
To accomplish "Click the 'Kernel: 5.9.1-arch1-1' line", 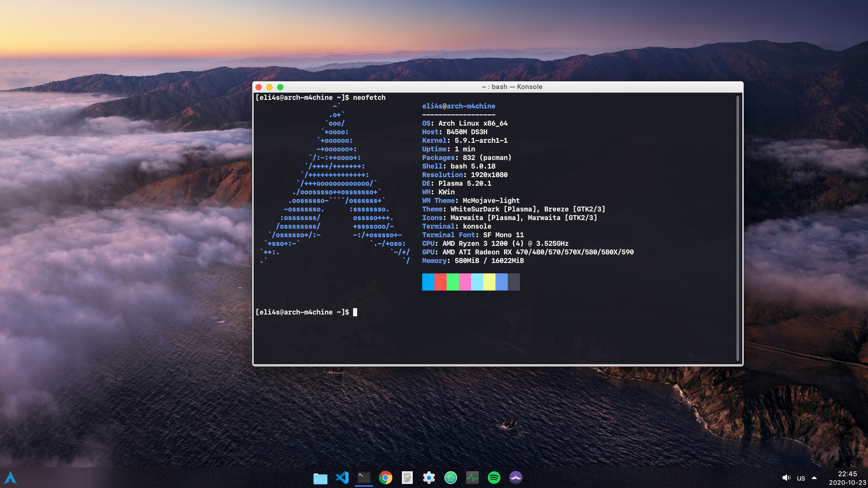I will click(465, 141).
